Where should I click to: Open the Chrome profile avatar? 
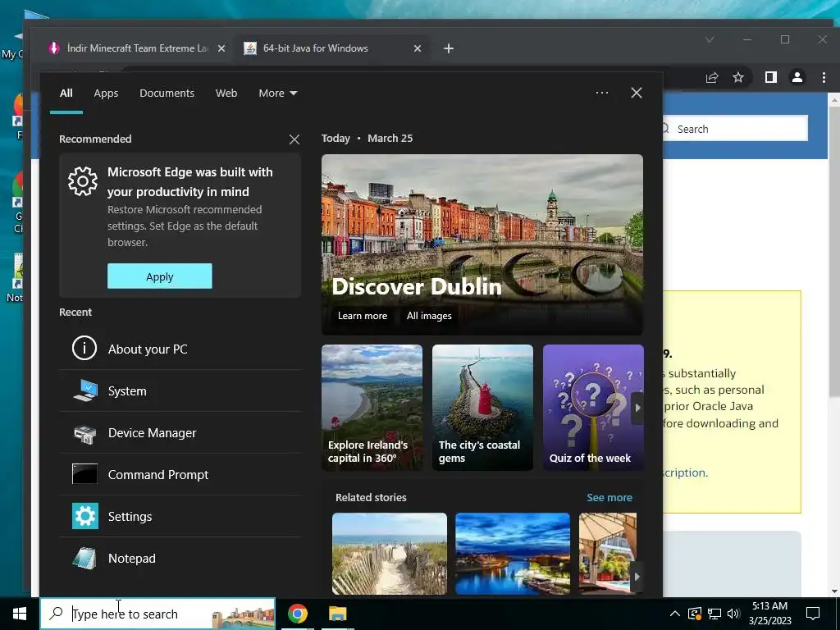click(x=797, y=78)
